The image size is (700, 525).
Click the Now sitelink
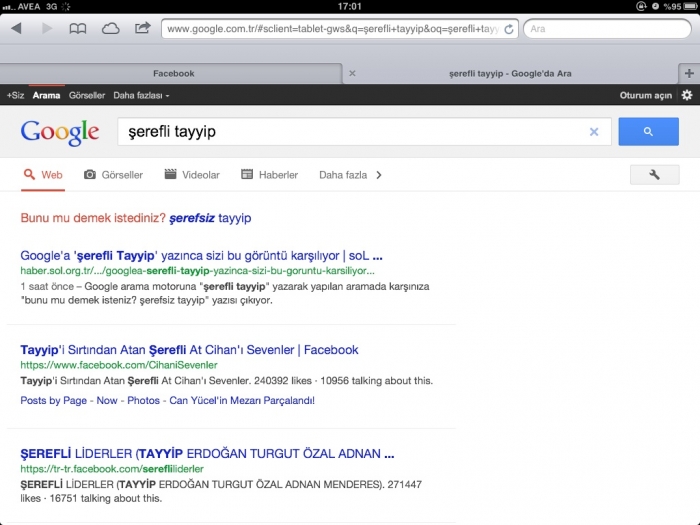click(107, 400)
